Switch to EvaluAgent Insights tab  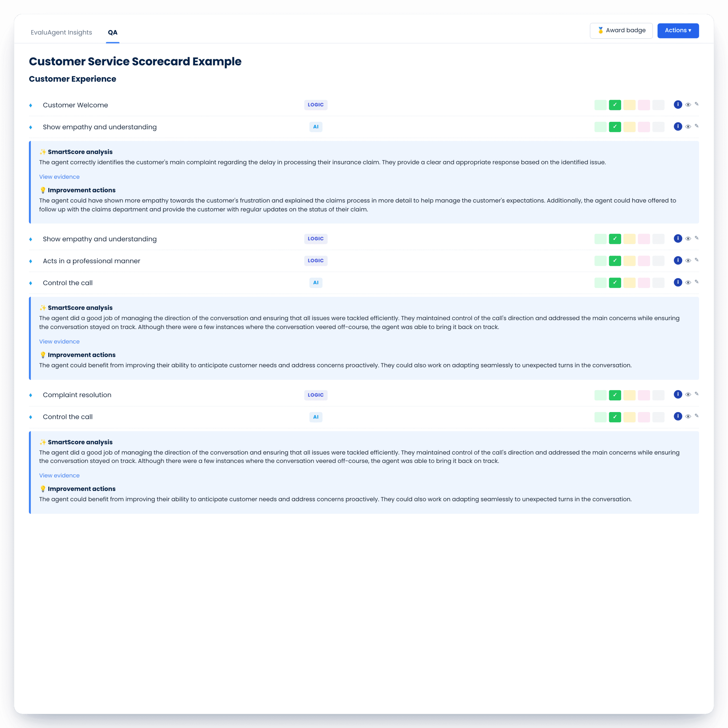[x=61, y=32]
